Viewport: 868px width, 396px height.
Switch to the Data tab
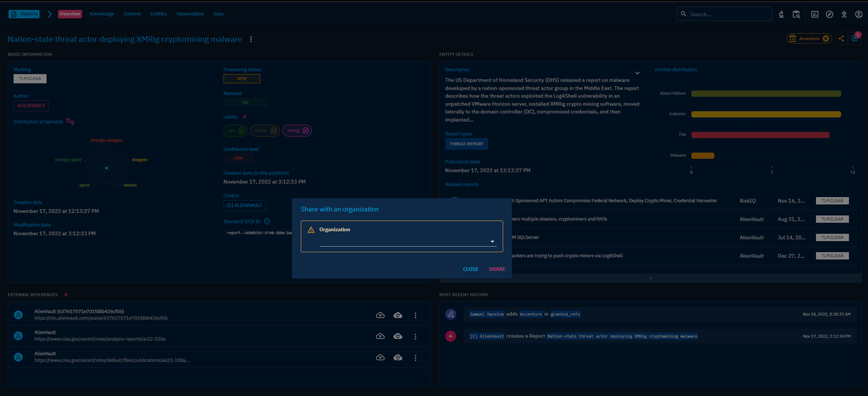(x=218, y=14)
